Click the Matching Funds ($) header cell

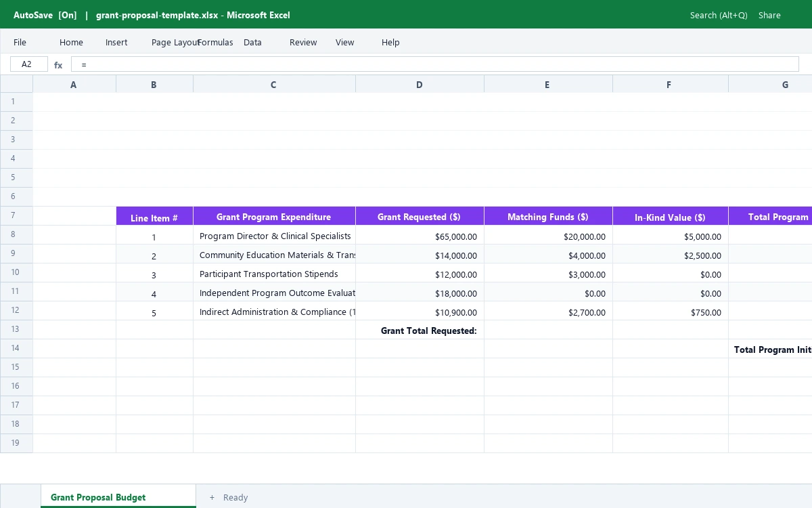(x=548, y=216)
